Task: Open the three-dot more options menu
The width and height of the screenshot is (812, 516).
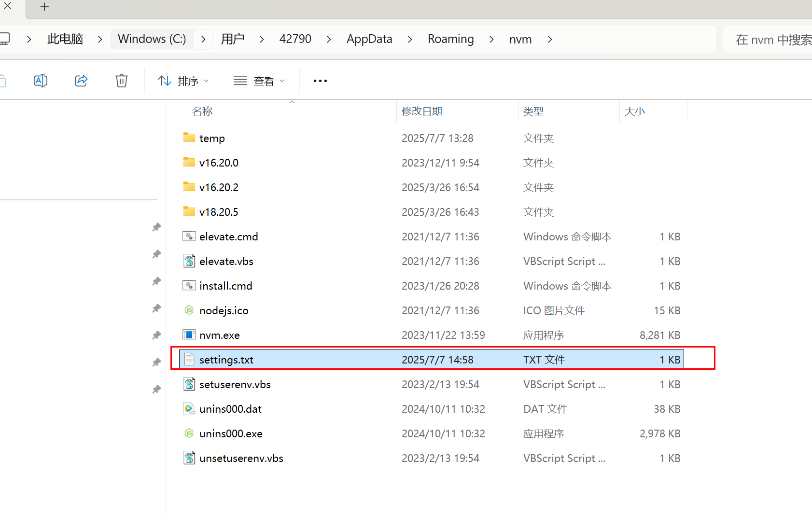Action: coord(320,81)
